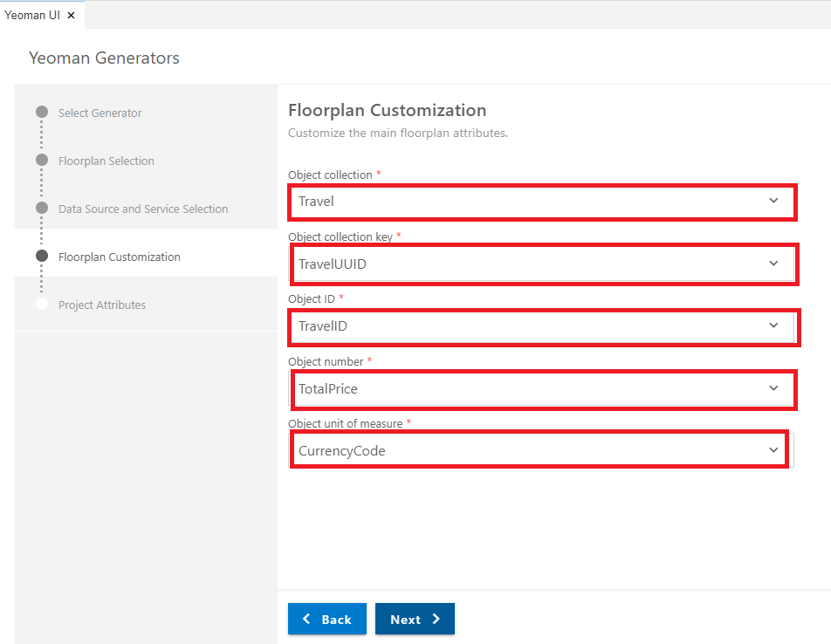
Task: Click the 'Object ID' field label
Action: 312,298
